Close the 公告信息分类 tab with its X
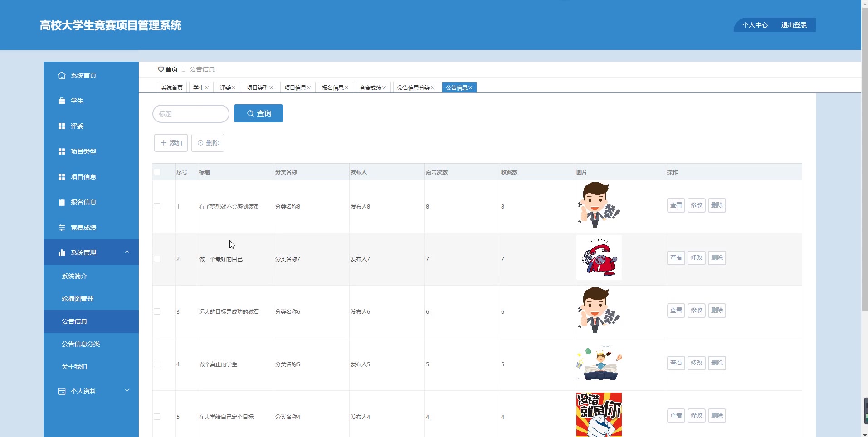This screenshot has width=868, height=437. click(433, 88)
